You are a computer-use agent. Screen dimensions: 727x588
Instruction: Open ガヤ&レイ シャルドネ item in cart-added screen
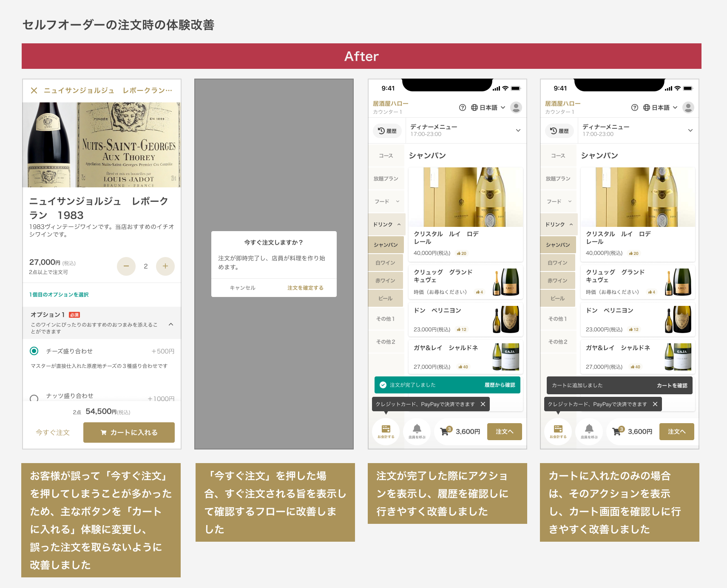(x=638, y=357)
